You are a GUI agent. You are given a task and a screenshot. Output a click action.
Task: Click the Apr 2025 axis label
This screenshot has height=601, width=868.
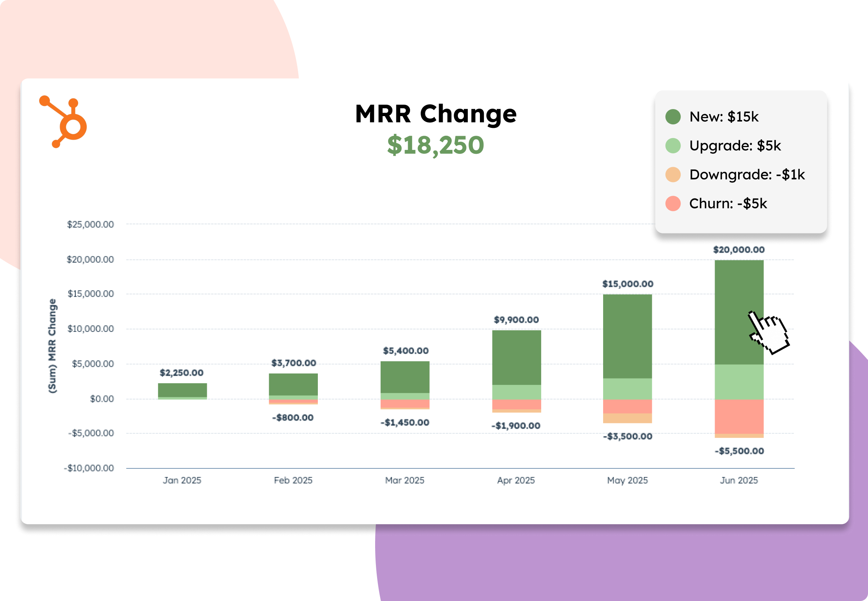(516, 480)
